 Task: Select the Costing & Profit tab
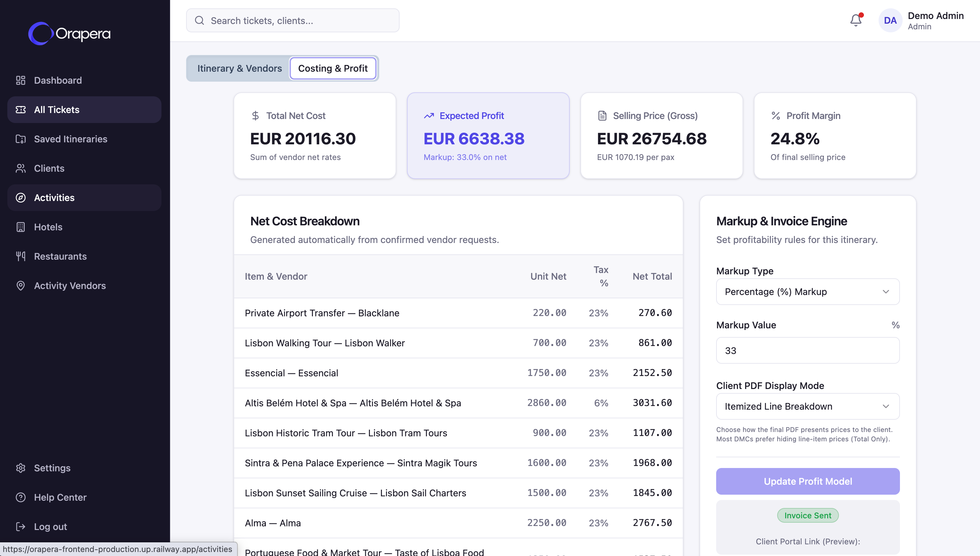click(333, 68)
